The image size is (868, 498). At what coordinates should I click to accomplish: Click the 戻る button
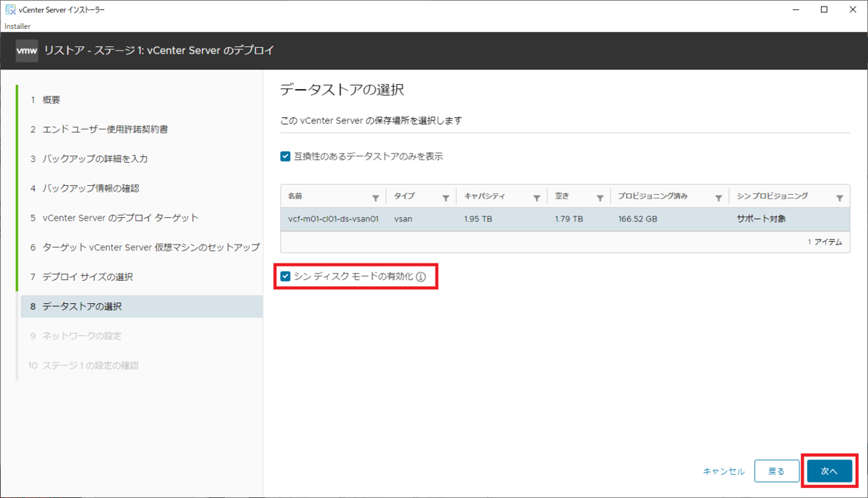[x=776, y=470]
